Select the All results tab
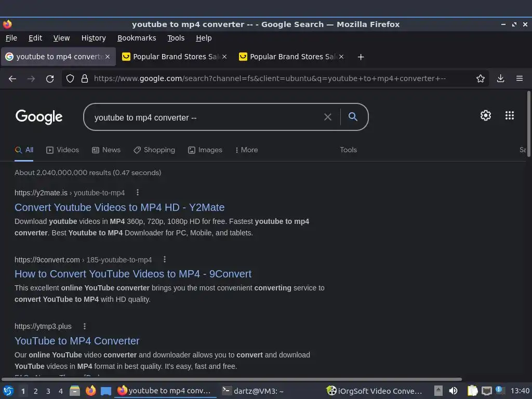The height and width of the screenshot is (399, 532). [24, 150]
